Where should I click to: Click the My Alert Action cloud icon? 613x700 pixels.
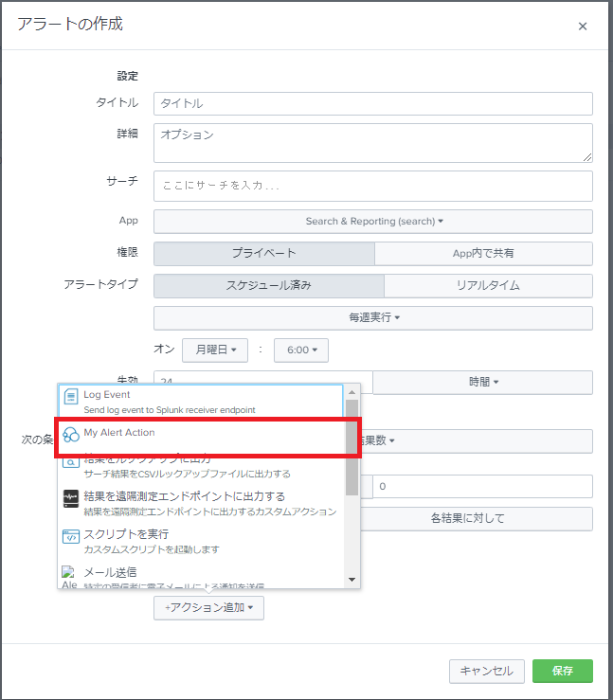point(71,435)
